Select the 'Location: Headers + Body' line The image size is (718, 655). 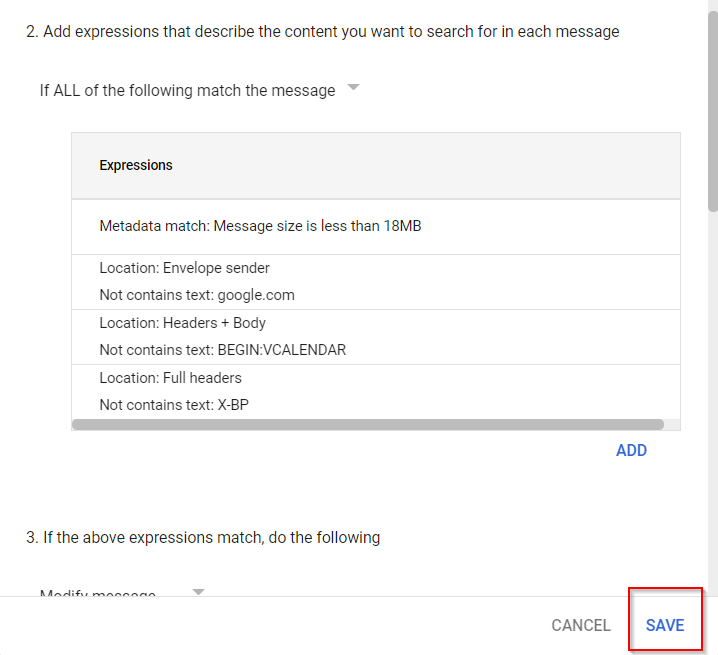tap(182, 323)
